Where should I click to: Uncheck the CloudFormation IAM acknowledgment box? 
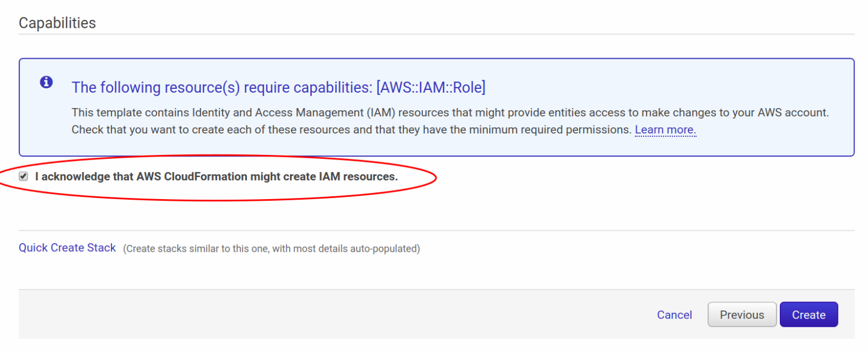pos(23,176)
